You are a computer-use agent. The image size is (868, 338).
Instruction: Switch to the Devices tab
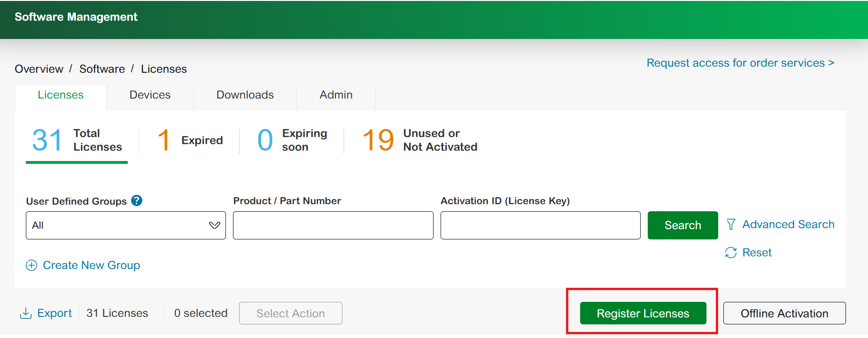150,95
